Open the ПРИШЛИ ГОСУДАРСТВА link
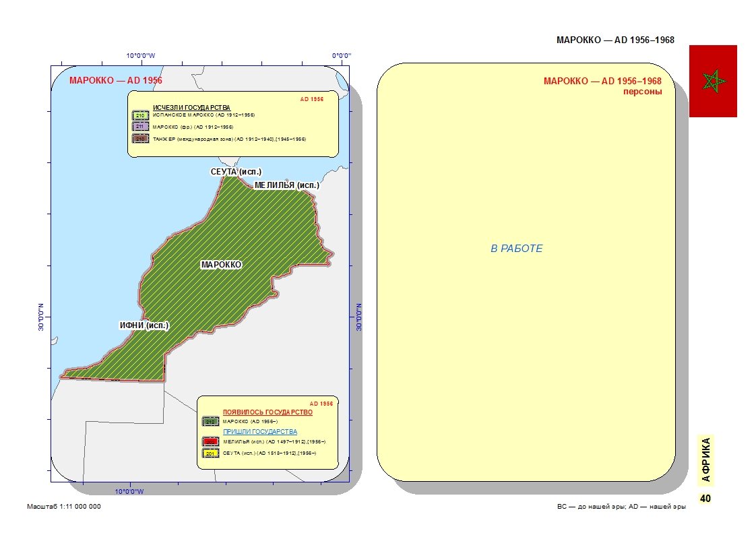756x535 pixels. click(260, 432)
